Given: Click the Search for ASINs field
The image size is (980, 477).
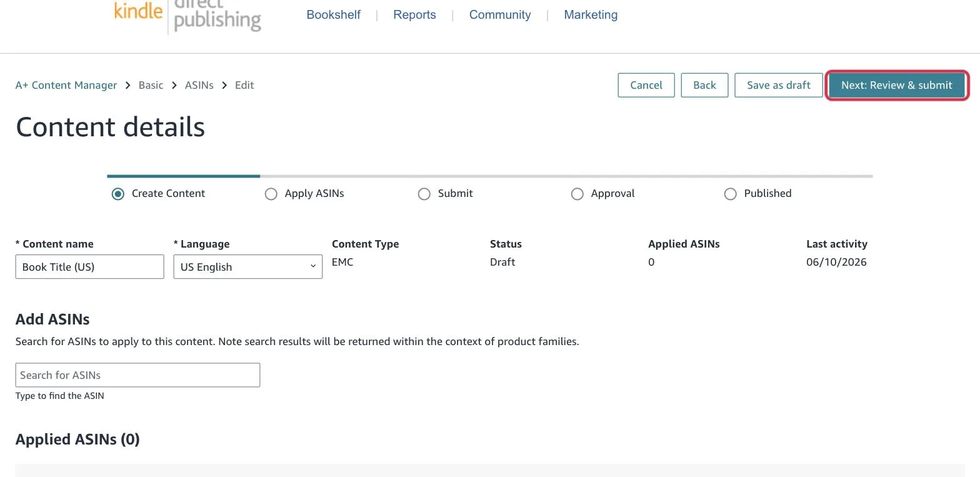Looking at the screenshot, I should (137, 375).
